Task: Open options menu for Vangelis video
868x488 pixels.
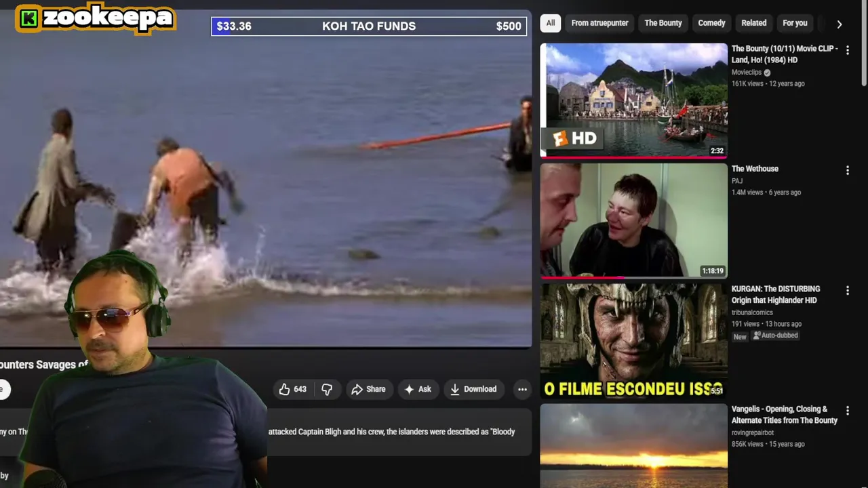Action: 847,411
